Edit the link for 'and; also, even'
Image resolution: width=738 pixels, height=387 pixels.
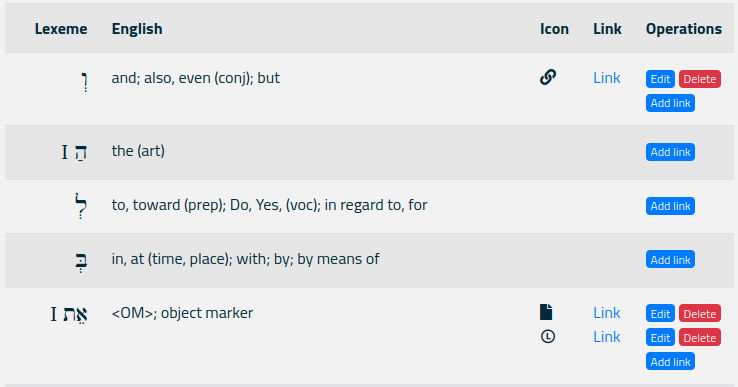click(660, 79)
